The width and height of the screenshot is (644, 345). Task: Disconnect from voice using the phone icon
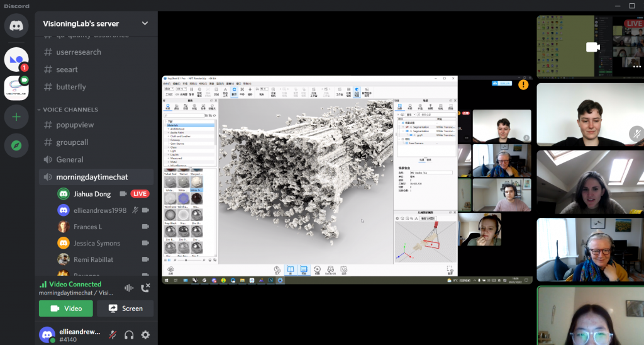click(145, 288)
